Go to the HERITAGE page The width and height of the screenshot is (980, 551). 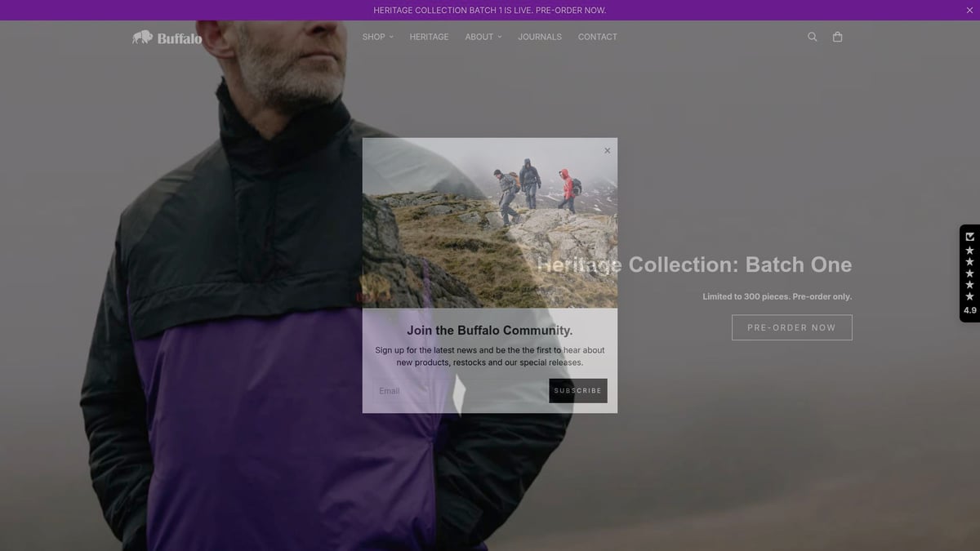429,37
